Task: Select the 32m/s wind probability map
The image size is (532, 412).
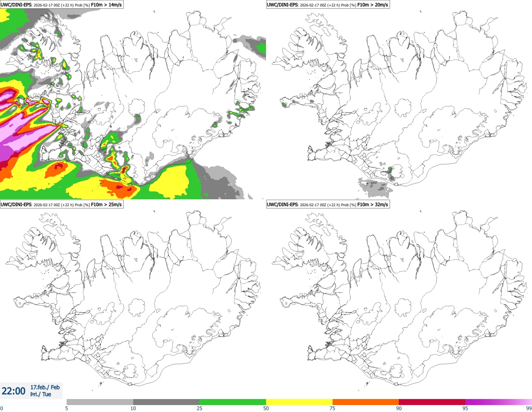Action: tap(399, 298)
